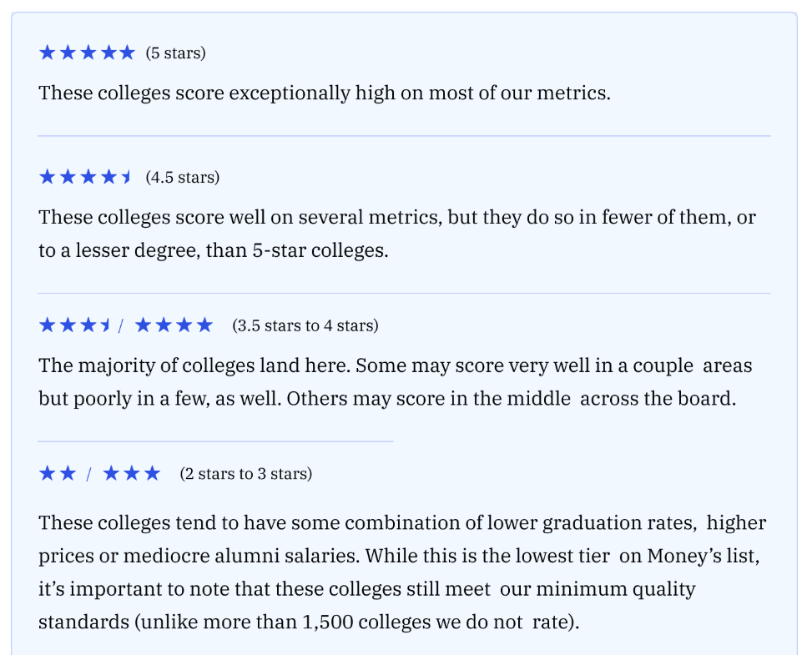Click the "(4.5 stars)" label

182,178
